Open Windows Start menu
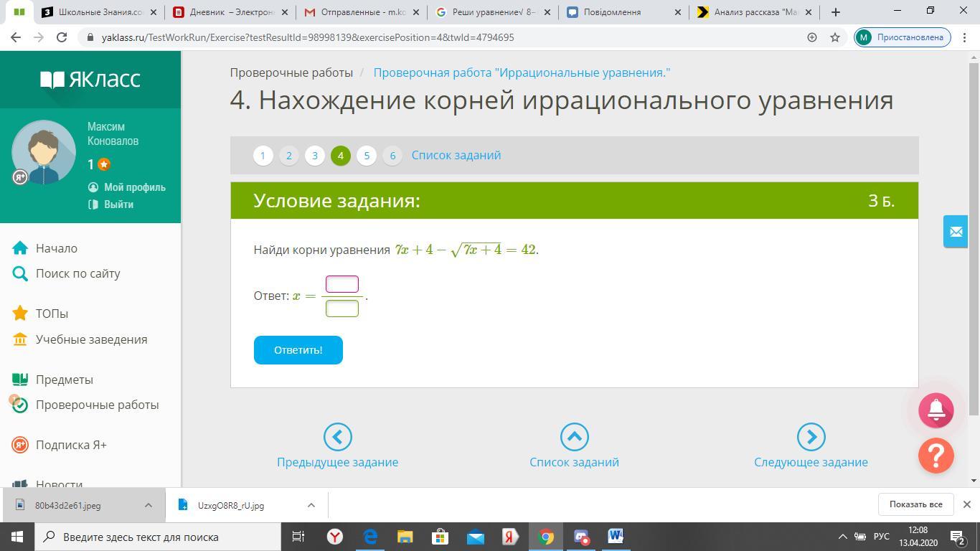Screen dimensions: 980x551 tap(17, 537)
